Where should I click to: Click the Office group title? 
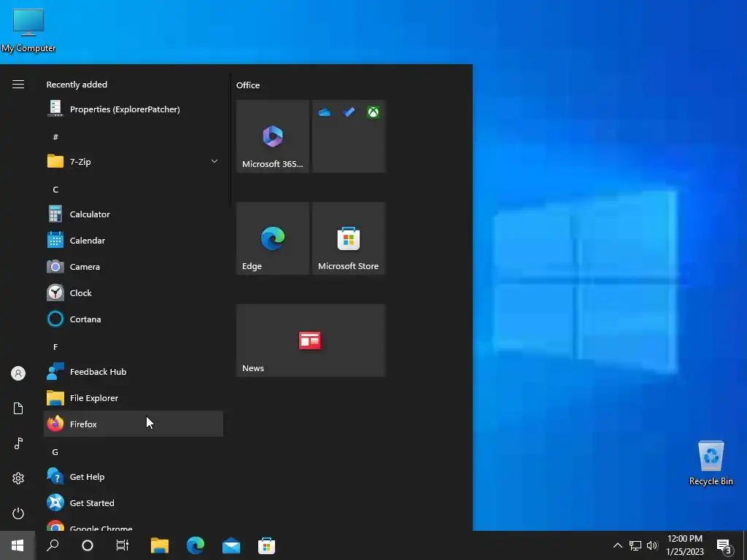click(248, 85)
